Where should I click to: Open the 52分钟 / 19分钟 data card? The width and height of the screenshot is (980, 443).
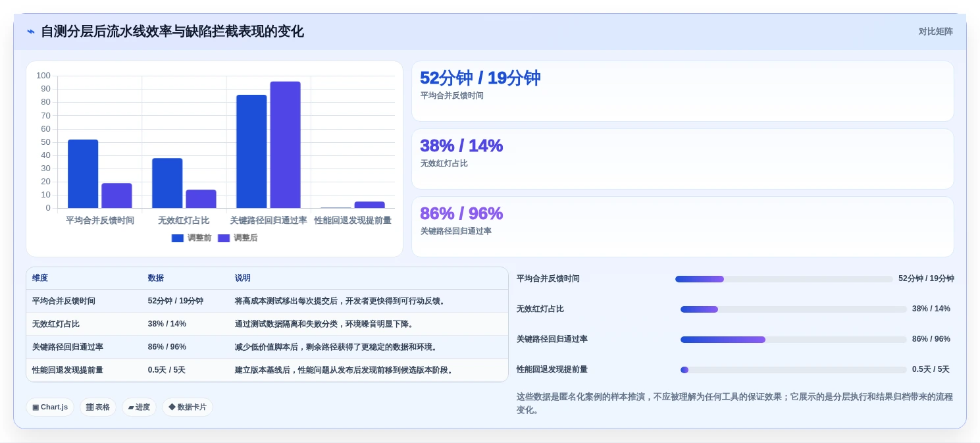click(x=683, y=91)
